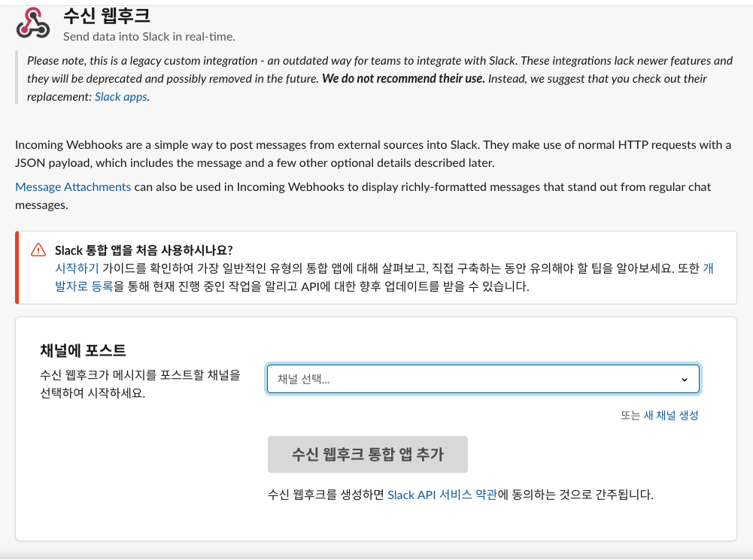Click the bold 'We do not recommend their use.' text
The height and width of the screenshot is (560, 753).
403,79
